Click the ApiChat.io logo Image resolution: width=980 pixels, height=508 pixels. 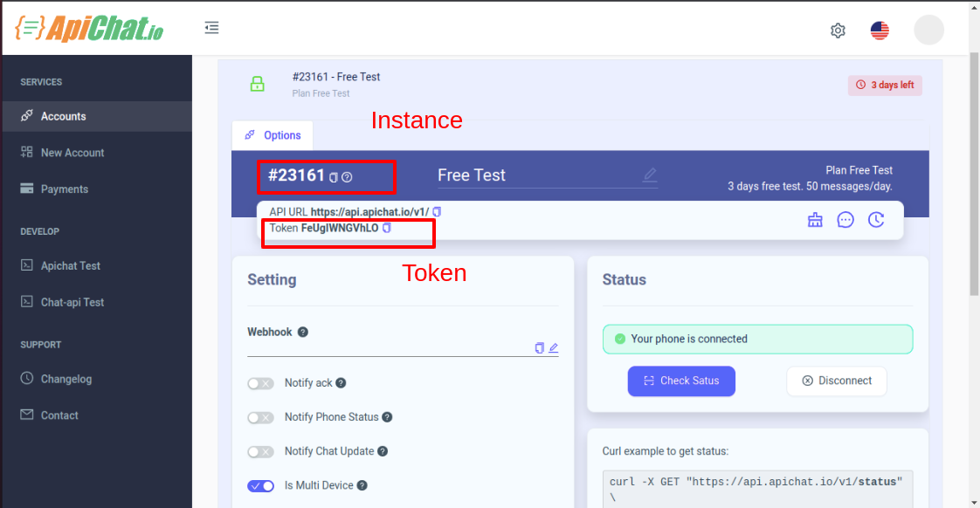pos(89,28)
